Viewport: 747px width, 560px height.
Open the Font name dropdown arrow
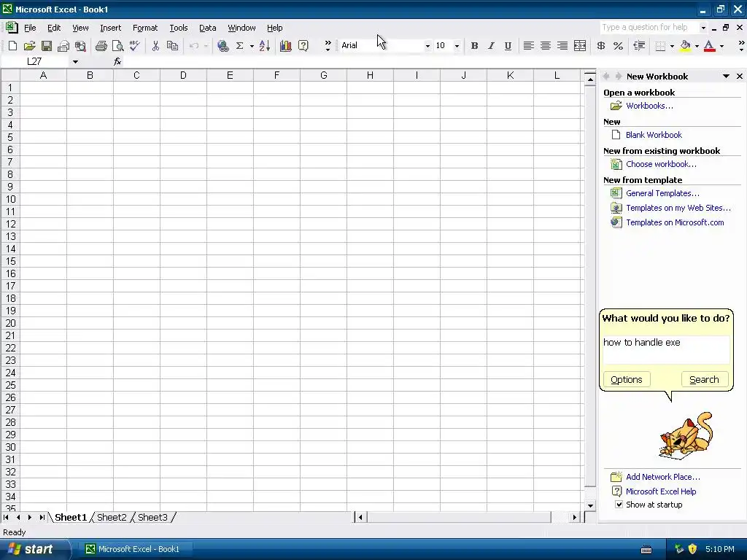[427, 46]
